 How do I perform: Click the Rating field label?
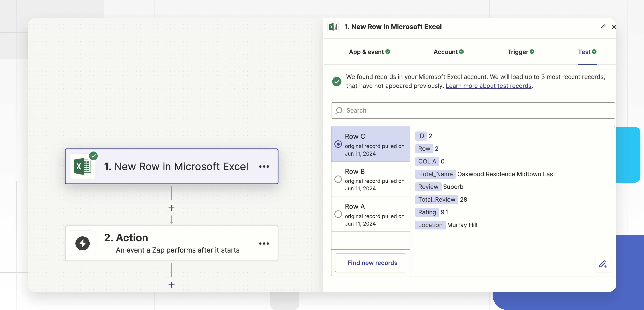pyautogui.click(x=427, y=212)
